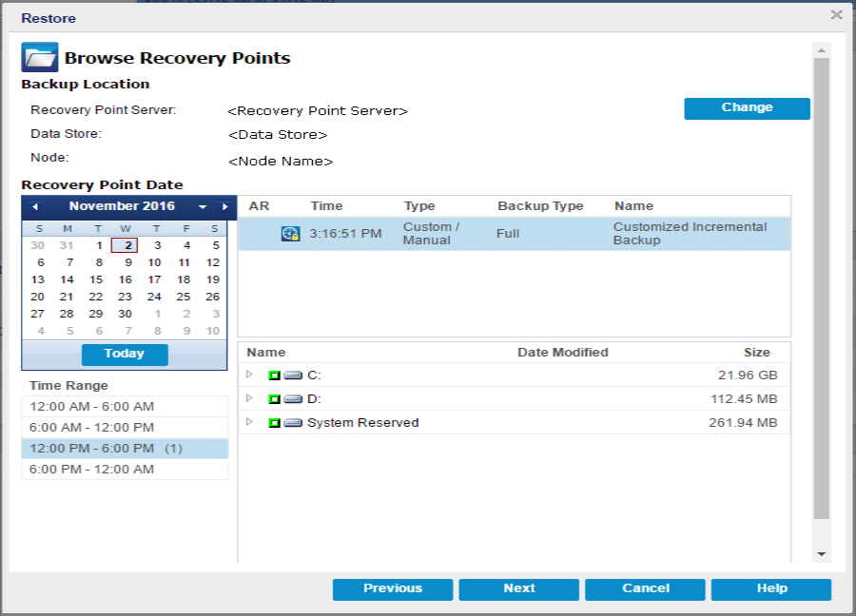Image resolution: width=856 pixels, height=616 pixels.
Task: Expand the C: volume tree
Action: [x=249, y=375]
